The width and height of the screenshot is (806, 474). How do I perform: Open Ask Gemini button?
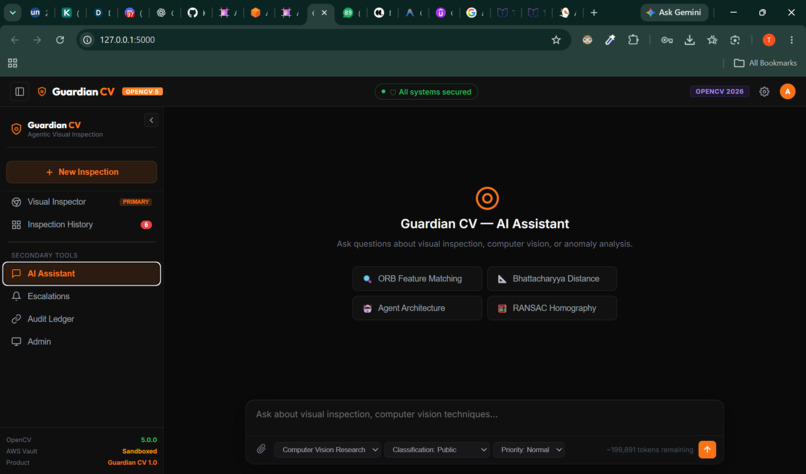pyautogui.click(x=674, y=12)
